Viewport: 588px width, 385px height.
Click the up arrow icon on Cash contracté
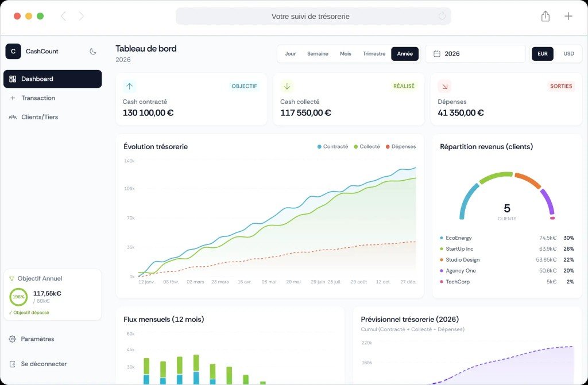click(x=129, y=86)
